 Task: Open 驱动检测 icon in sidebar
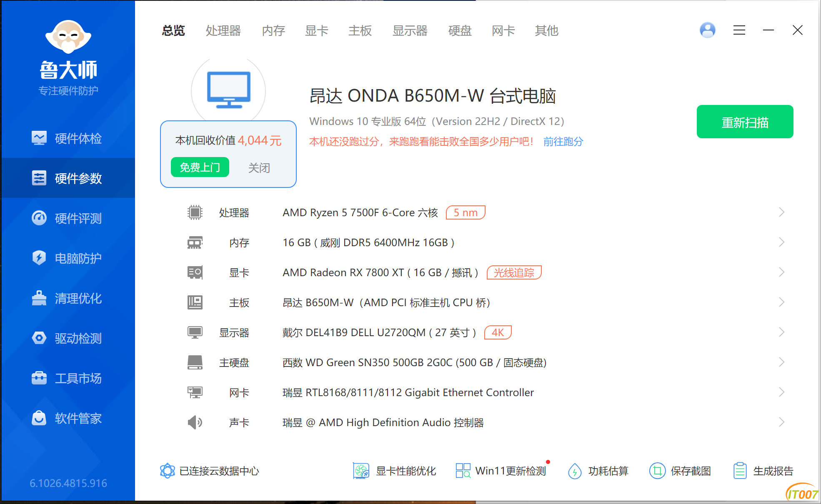tap(39, 338)
